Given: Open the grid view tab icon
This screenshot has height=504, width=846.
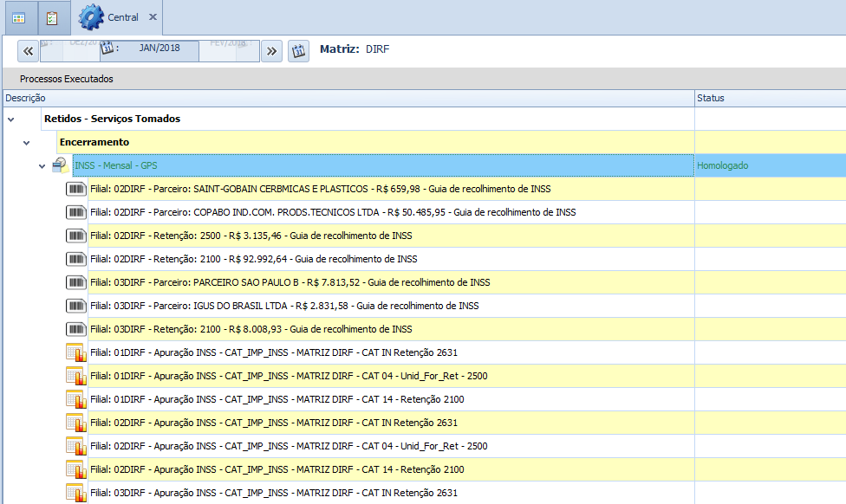Looking at the screenshot, I should pyautogui.click(x=18, y=17).
